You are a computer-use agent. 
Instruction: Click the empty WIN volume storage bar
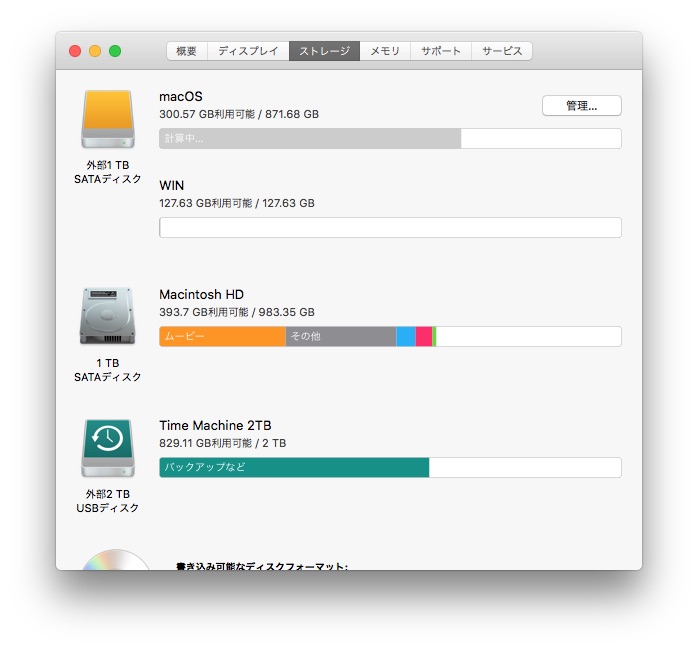tap(390, 228)
